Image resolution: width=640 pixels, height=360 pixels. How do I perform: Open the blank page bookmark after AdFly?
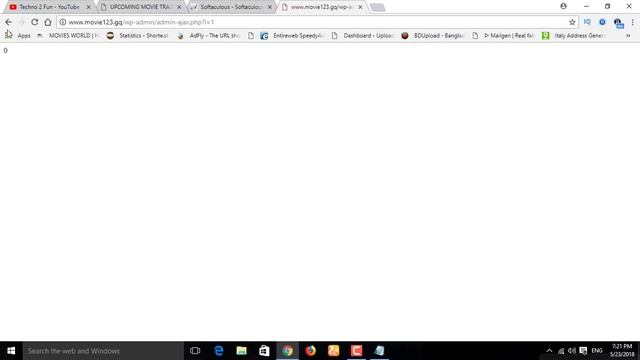pos(251,36)
